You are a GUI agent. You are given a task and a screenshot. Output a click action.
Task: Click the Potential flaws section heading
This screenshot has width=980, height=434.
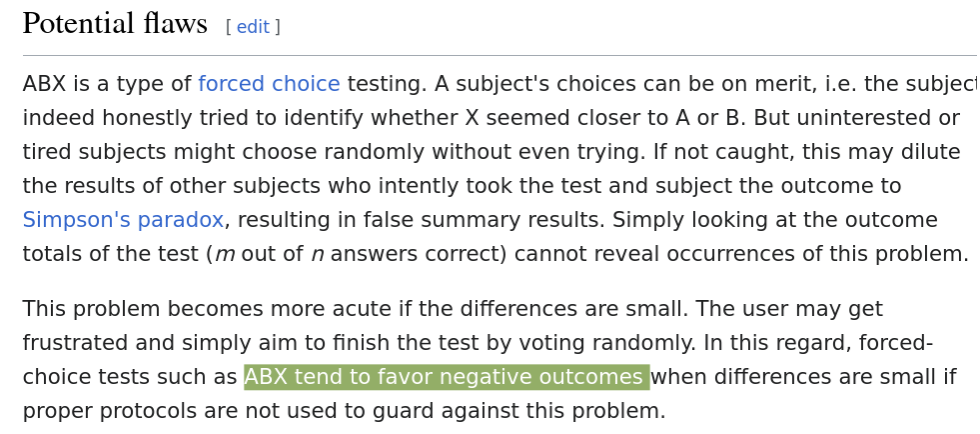pyautogui.click(x=115, y=24)
